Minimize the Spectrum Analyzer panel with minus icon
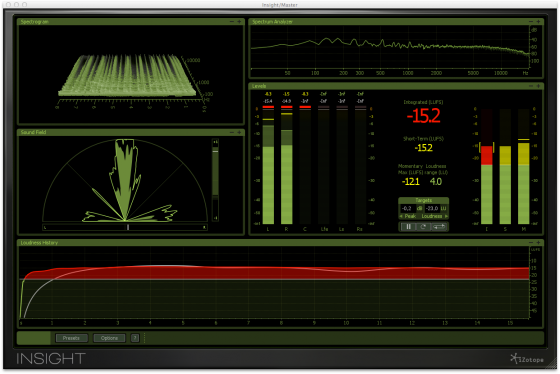This screenshot has width=560, height=374. pos(531,22)
